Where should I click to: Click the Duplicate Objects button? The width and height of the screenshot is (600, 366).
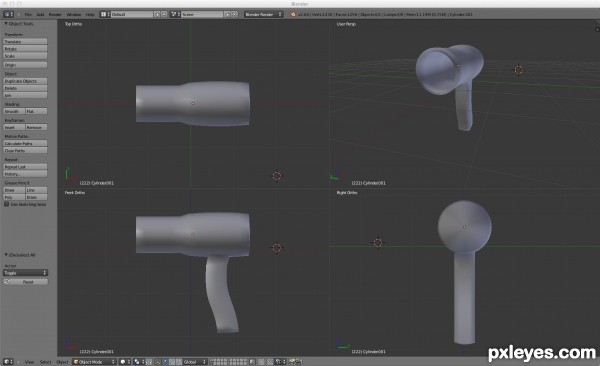click(25, 81)
